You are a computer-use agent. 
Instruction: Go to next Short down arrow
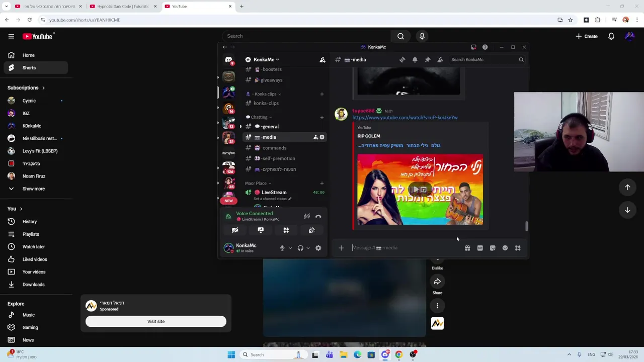tap(627, 210)
